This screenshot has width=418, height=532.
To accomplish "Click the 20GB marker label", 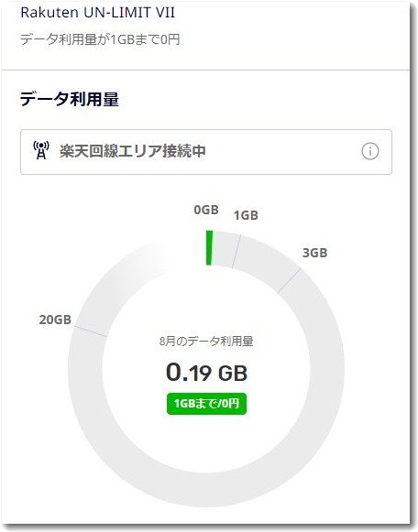I will point(55,320).
